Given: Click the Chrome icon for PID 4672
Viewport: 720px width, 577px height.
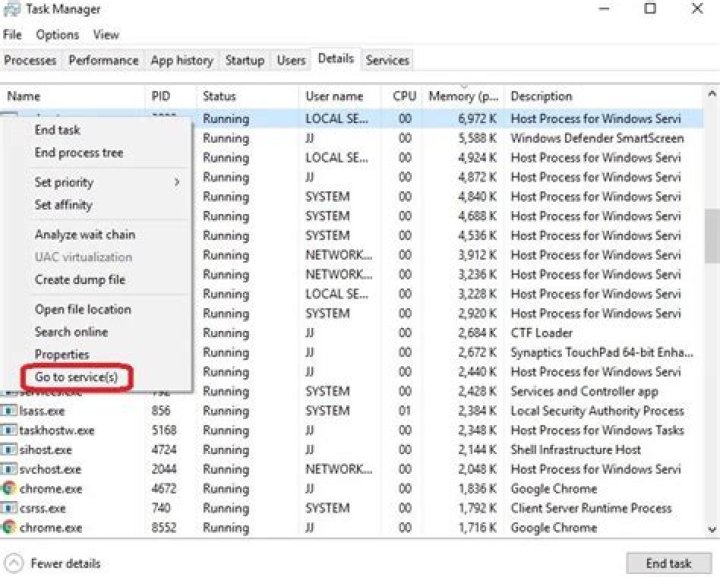Looking at the screenshot, I should click(9, 489).
